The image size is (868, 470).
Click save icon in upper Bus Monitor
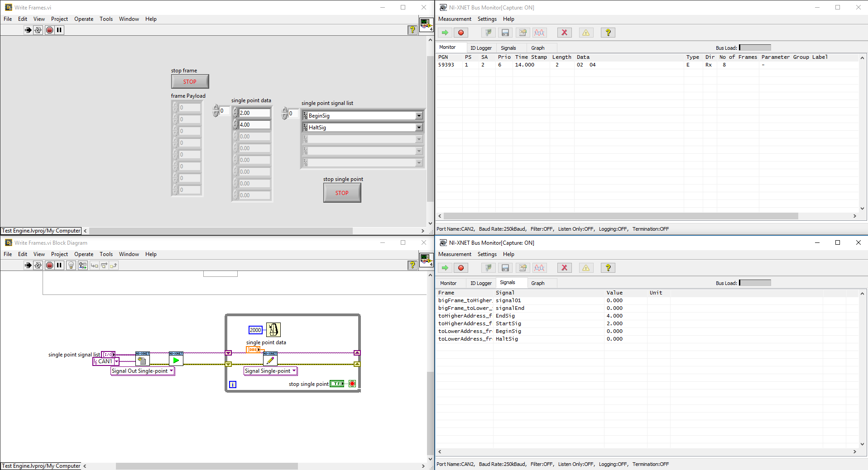pyautogui.click(x=505, y=33)
